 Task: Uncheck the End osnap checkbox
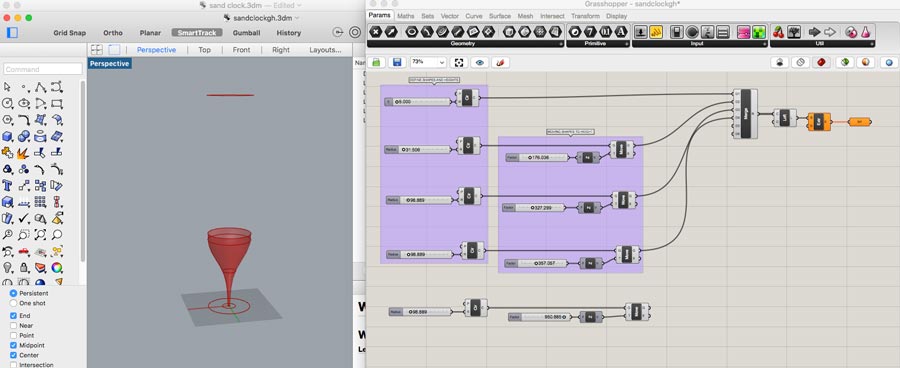pos(13,316)
